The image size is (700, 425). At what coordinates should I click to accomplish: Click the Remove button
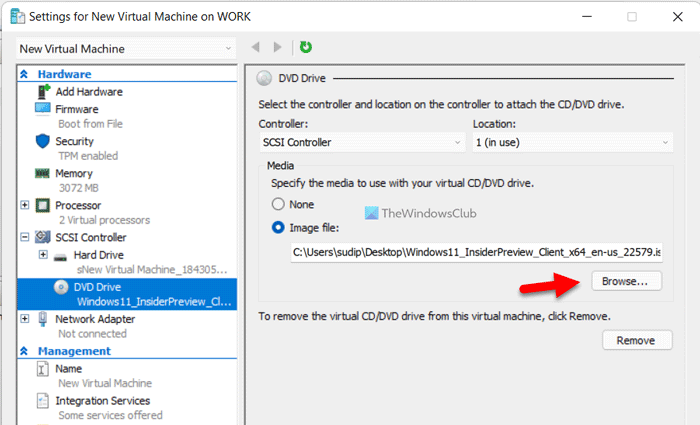click(x=637, y=340)
